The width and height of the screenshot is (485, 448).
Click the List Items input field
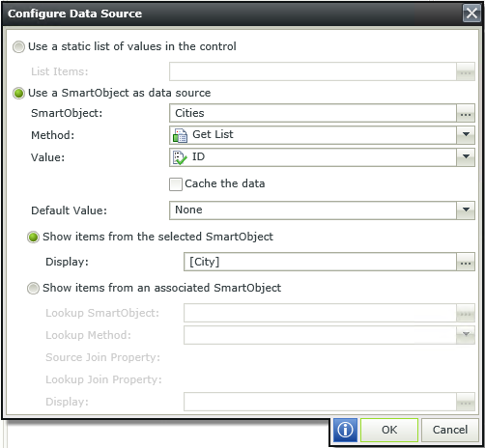(x=313, y=71)
